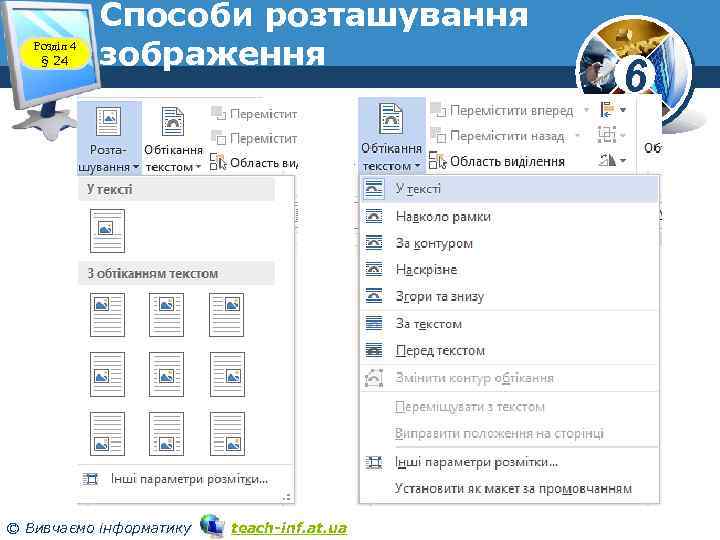The image size is (720, 540).
Task: Click the 'Перед текстом' wrap icon
Action: coord(374,350)
